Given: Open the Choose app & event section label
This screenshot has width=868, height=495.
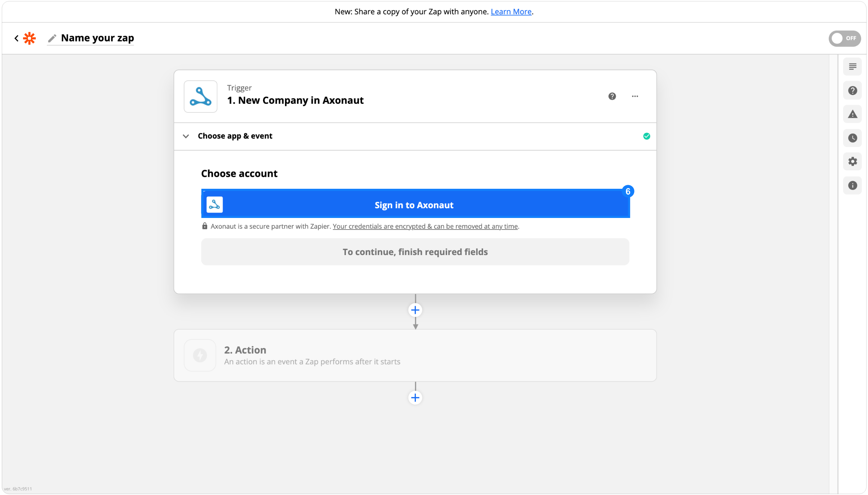Looking at the screenshot, I should (235, 136).
